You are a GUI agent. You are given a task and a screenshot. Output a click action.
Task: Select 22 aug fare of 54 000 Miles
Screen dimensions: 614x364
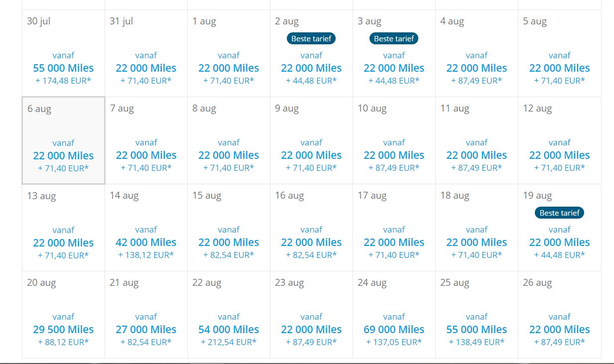(x=229, y=330)
